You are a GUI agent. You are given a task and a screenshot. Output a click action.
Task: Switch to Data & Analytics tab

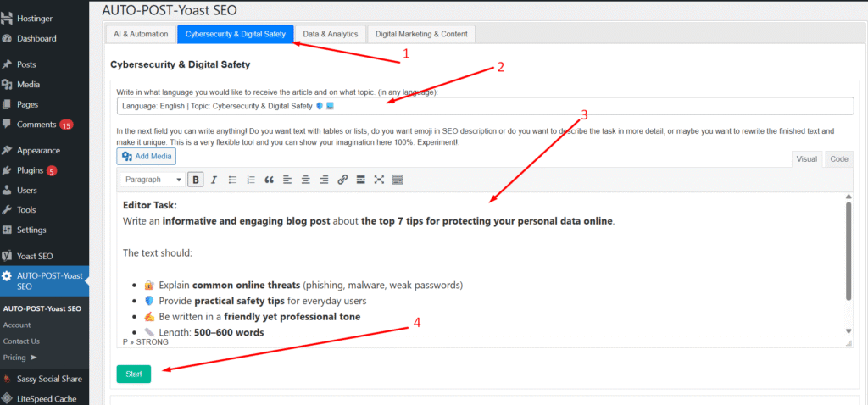[331, 34]
